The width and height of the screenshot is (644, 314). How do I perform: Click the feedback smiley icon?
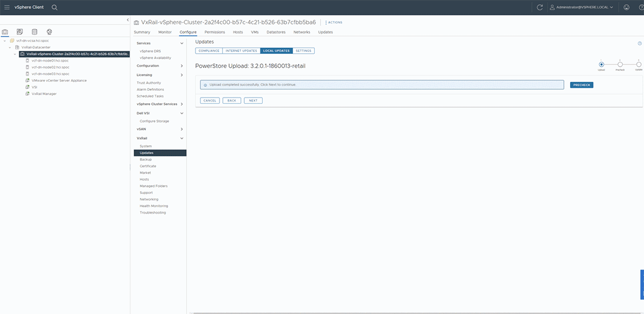626,7
